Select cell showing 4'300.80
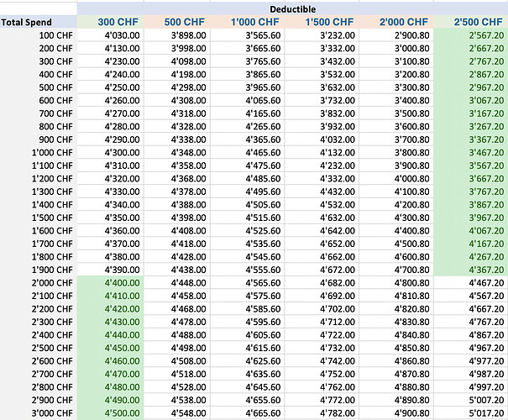Viewport: 508px width, 420px height. 396,218
